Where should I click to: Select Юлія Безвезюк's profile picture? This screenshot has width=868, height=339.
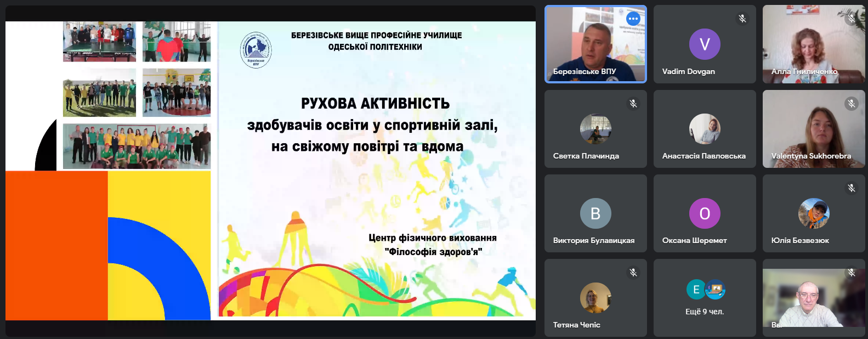814,213
